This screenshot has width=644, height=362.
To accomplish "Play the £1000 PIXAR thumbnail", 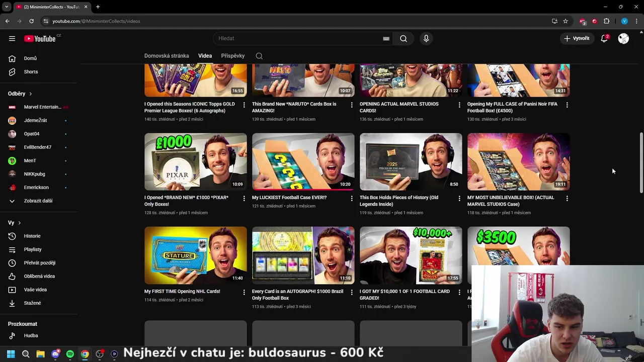I will (195, 161).
